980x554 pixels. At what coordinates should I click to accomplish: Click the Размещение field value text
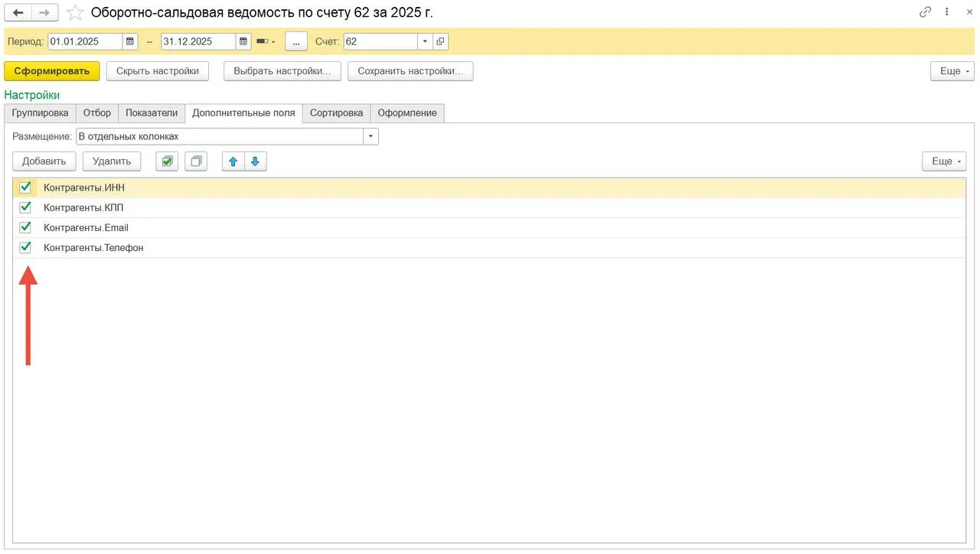(129, 136)
